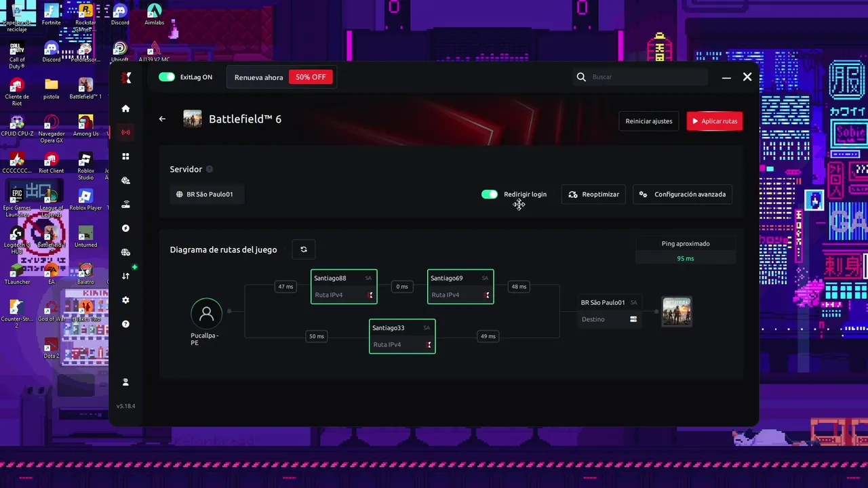The height and width of the screenshot is (488, 868).
Task: Go back using the left arrow
Action: 162,119
